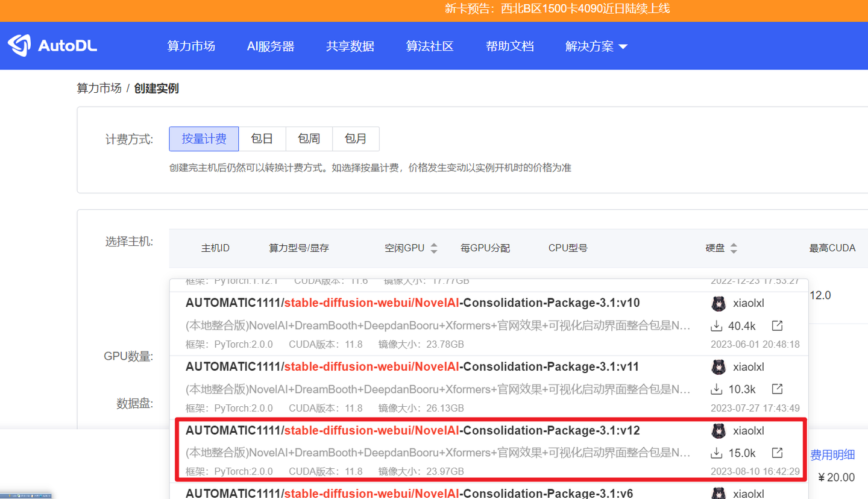Click xiaolxl's avatar on the highlighted v12 row
Image resolution: width=868 pixels, height=499 pixels.
pyautogui.click(x=719, y=431)
